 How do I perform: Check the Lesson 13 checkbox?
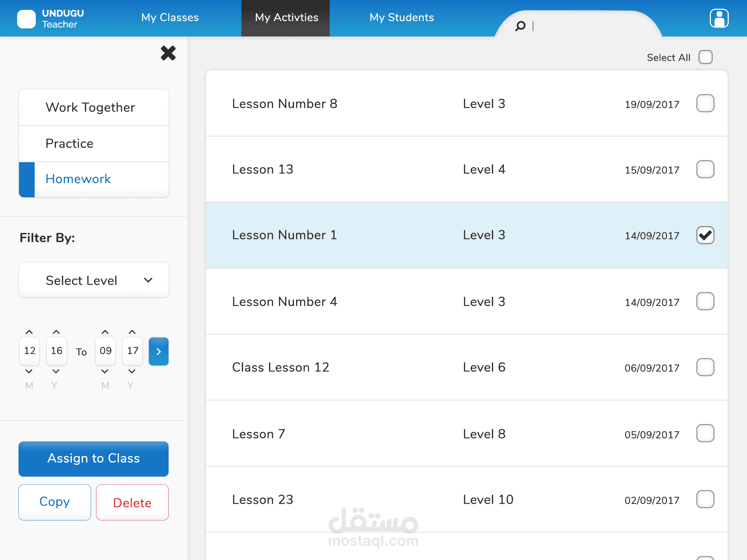705,169
